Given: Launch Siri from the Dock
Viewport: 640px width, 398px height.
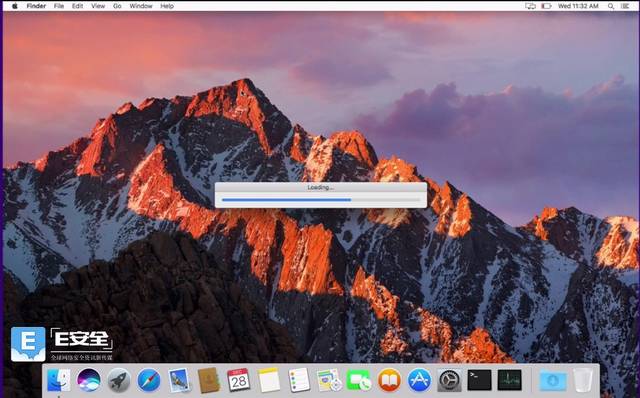Looking at the screenshot, I should tap(89, 380).
